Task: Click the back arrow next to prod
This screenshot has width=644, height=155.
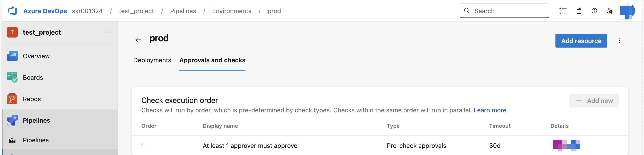Action: 138,39
